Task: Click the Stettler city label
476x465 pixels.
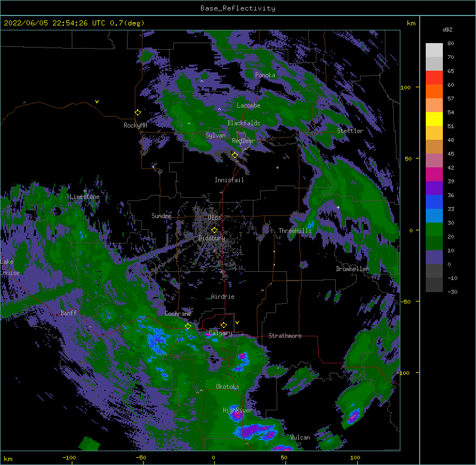Action: [x=350, y=131]
